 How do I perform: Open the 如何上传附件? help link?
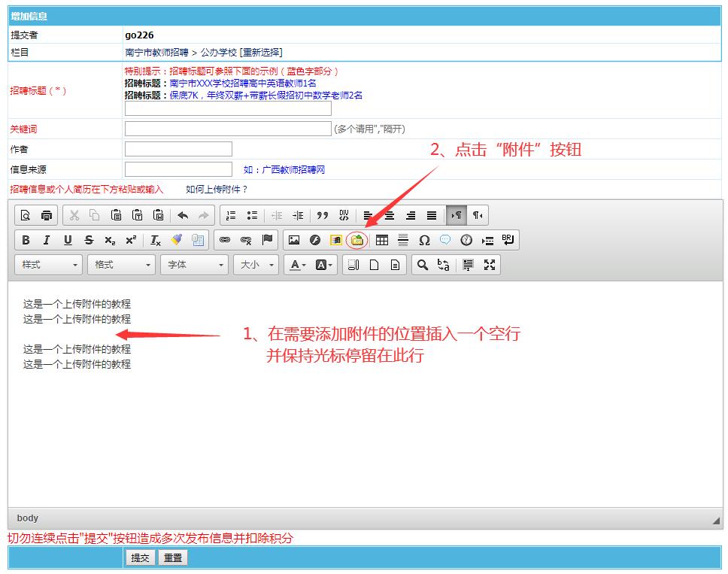point(217,190)
